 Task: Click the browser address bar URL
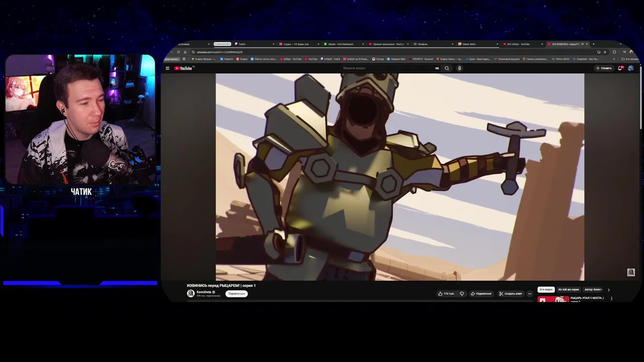(x=220, y=52)
